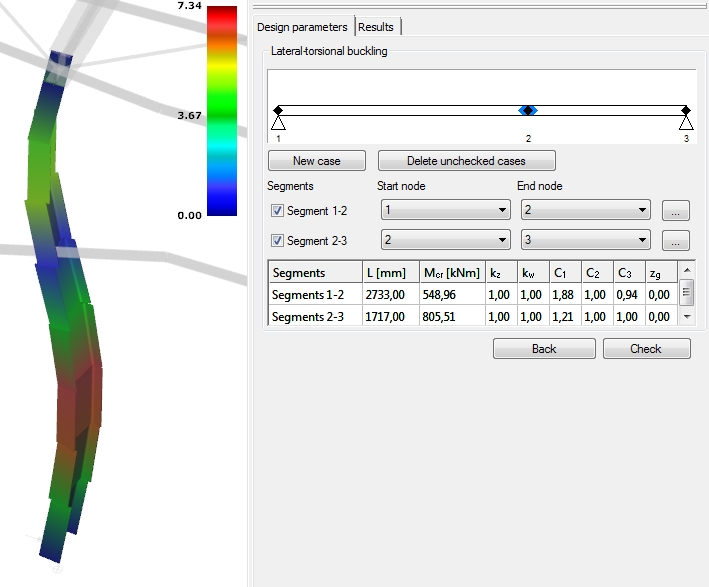The image size is (709, 587).
Task: Open Segment 1-2 end node dropdown
Action: click(586, 210)
